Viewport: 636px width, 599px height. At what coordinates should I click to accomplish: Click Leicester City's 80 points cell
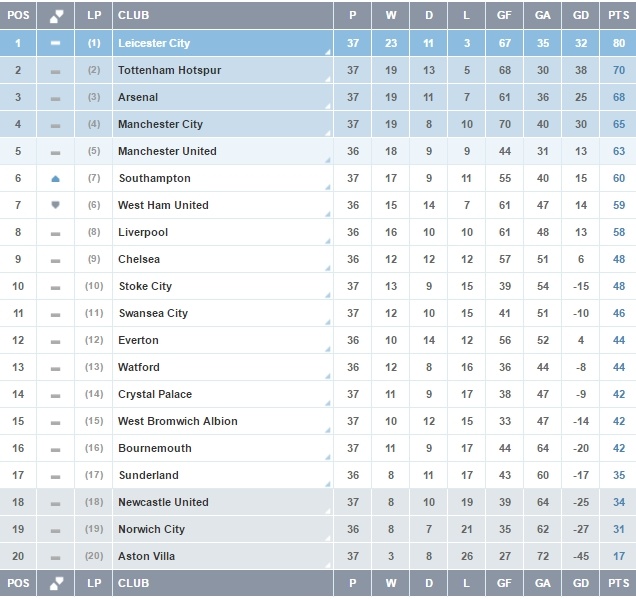point(617,44)
